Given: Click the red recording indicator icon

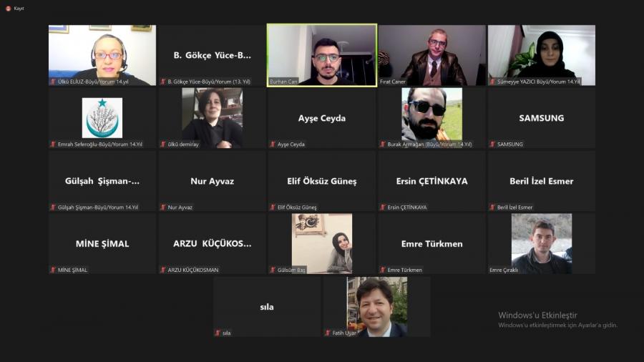Looking at the screenshot, I should pos(8,8).
